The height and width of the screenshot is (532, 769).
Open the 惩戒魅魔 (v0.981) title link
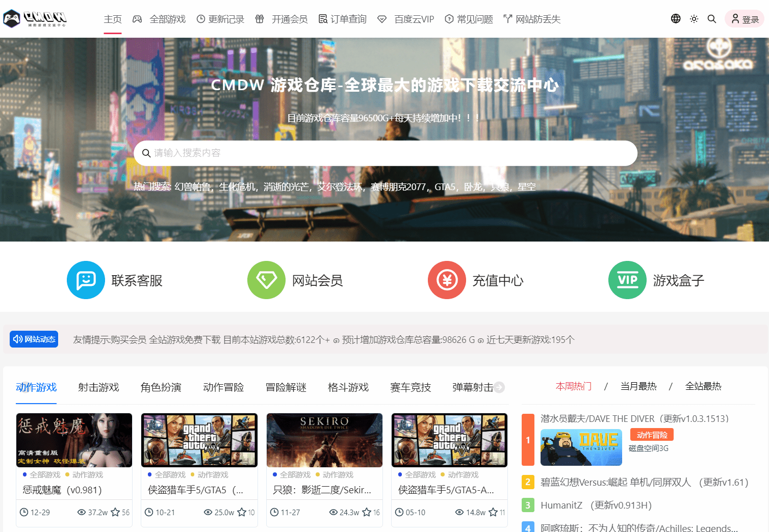coord(62,490)
